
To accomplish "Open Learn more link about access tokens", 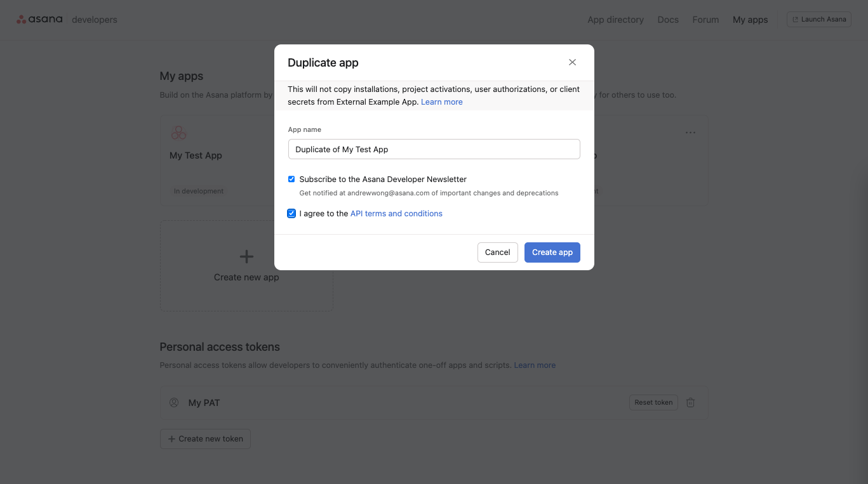I will (x=535, y=365).
